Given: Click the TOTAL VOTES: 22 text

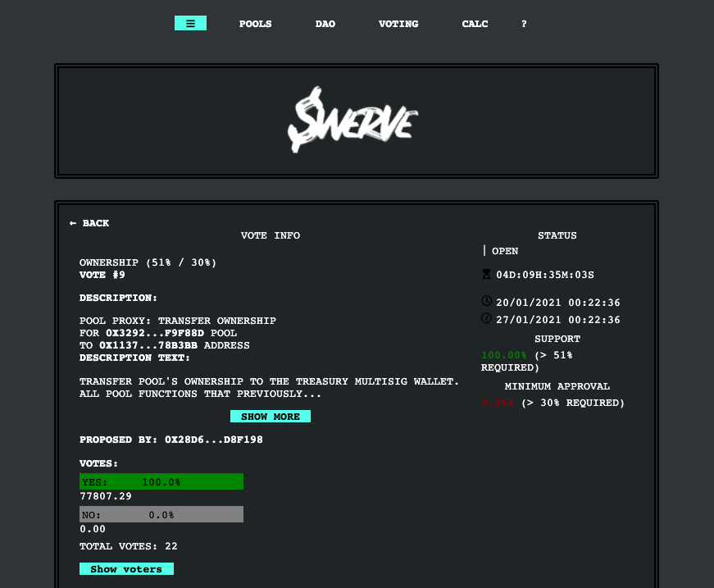Looking at the screenshot, I should pos(129,546).
